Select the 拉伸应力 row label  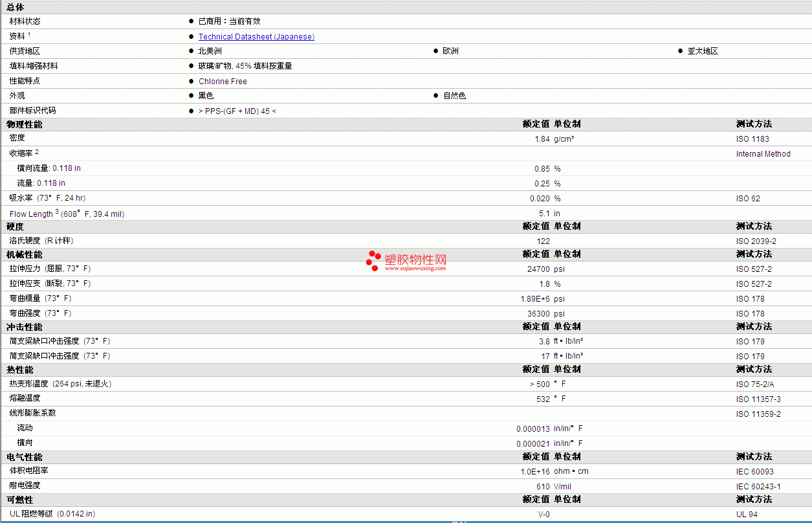50,269
